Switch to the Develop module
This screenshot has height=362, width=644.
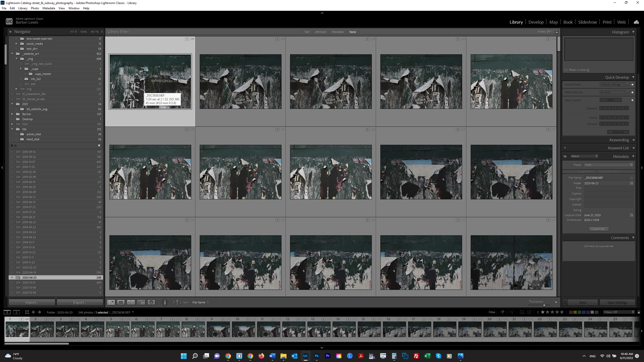pyautogui.click(x=536, y=22)
